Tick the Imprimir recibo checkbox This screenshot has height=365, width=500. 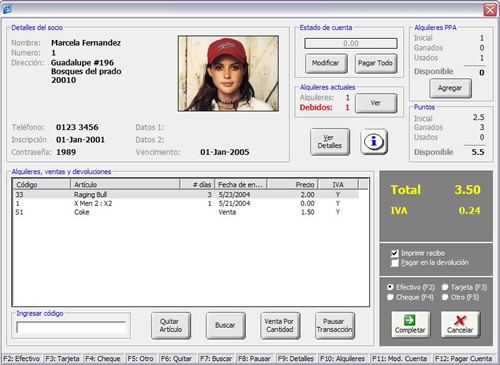[x=395, y=253]
